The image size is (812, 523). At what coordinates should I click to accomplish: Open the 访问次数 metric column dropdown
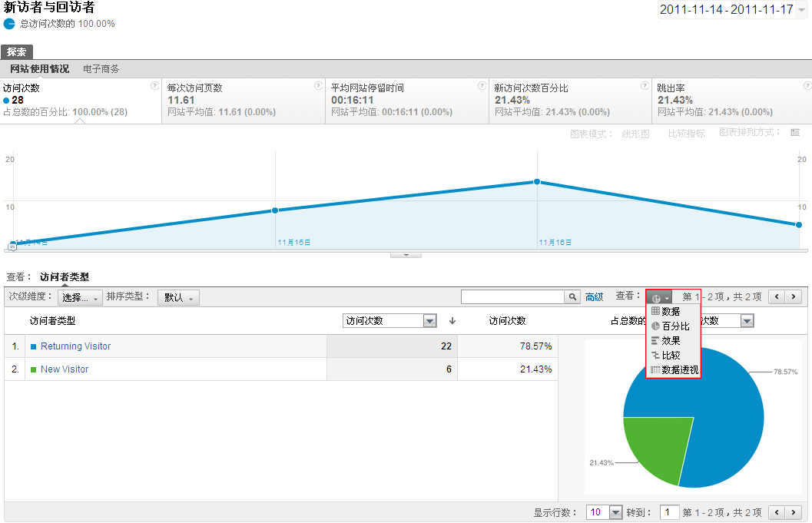pos(389,320)
